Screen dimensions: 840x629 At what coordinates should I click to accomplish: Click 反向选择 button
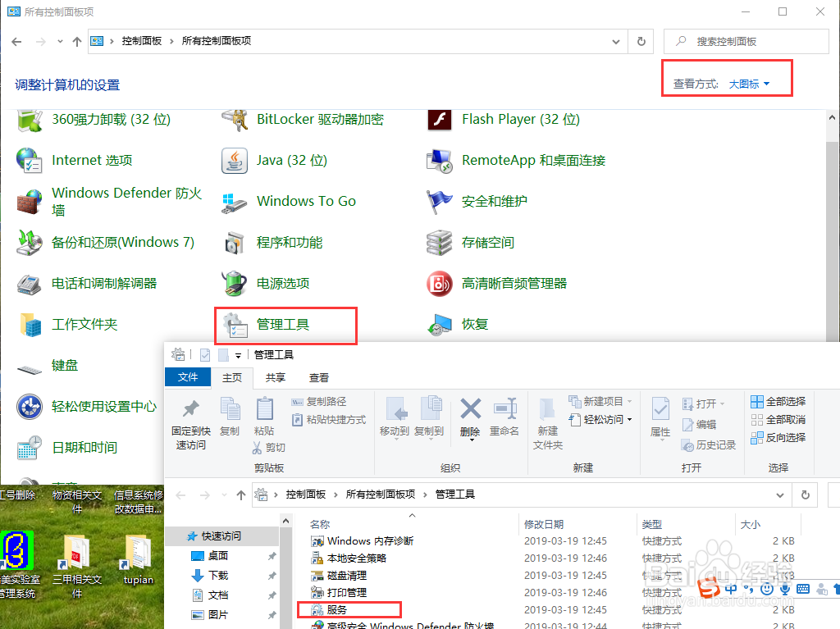[778, 438]
